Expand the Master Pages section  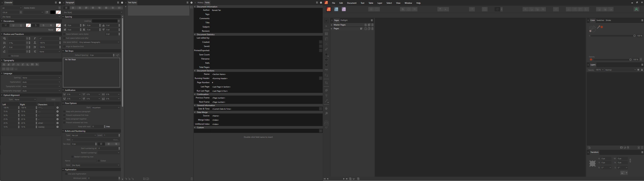click(x=332, y=25)
